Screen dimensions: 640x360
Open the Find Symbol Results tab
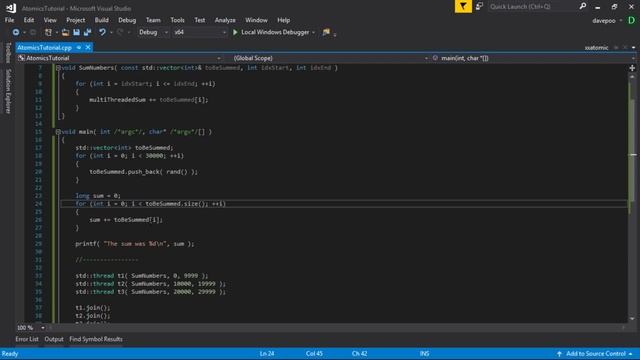click(x=96, y=339)
